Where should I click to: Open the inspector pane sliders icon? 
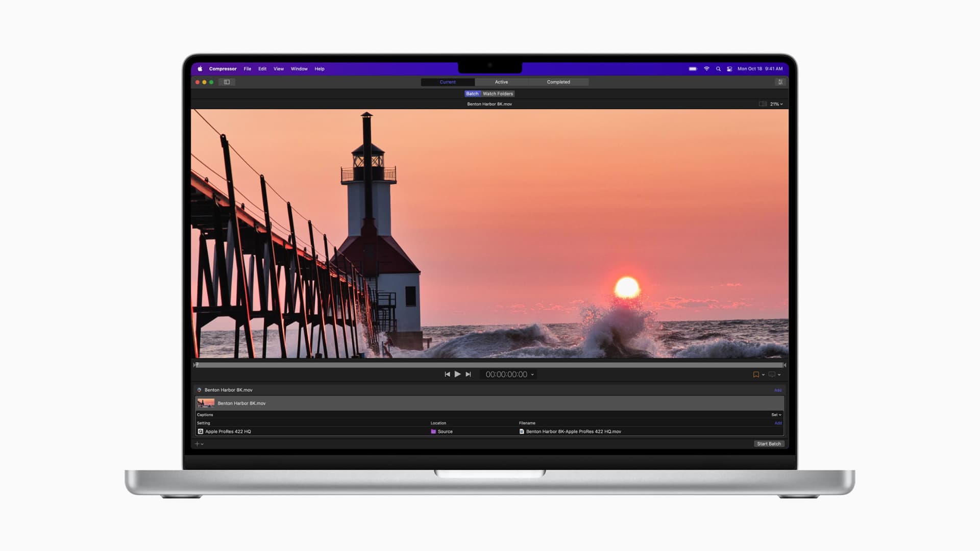[x=780, y=82]
